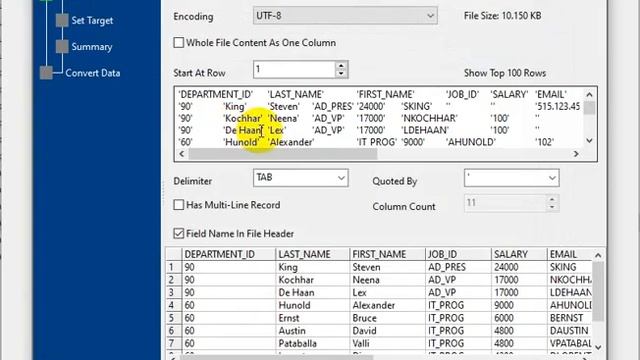
Task: Enable Whole File Content As One Column
Action: (x=178, y=42)
